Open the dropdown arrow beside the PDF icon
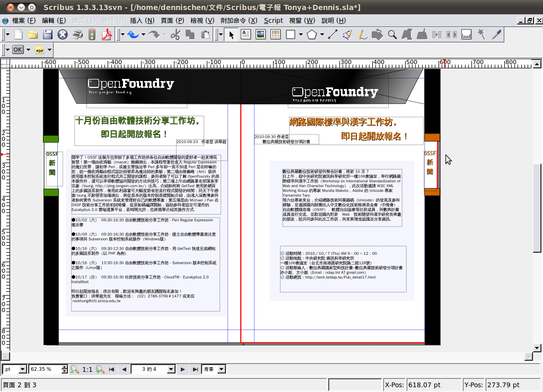This screenshot has width=543, height=392. (49, 50)
